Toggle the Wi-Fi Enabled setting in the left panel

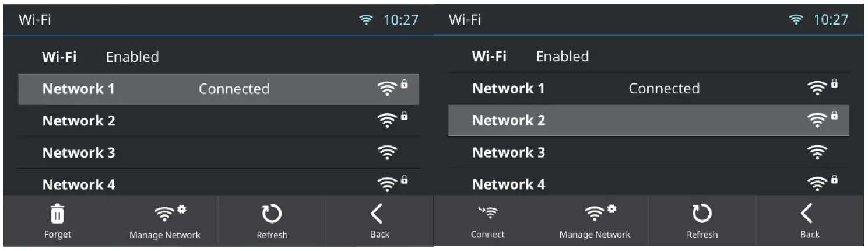pyautogui.click(x=219, y=57)
